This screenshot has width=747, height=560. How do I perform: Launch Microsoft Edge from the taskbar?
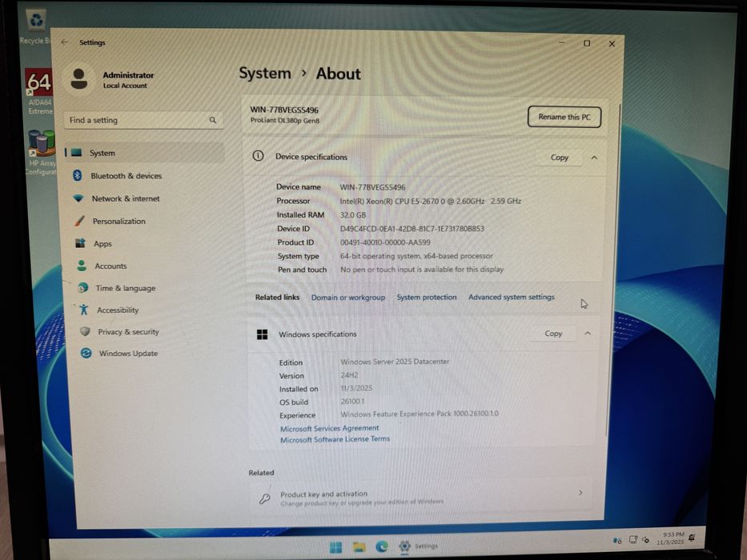382,546
